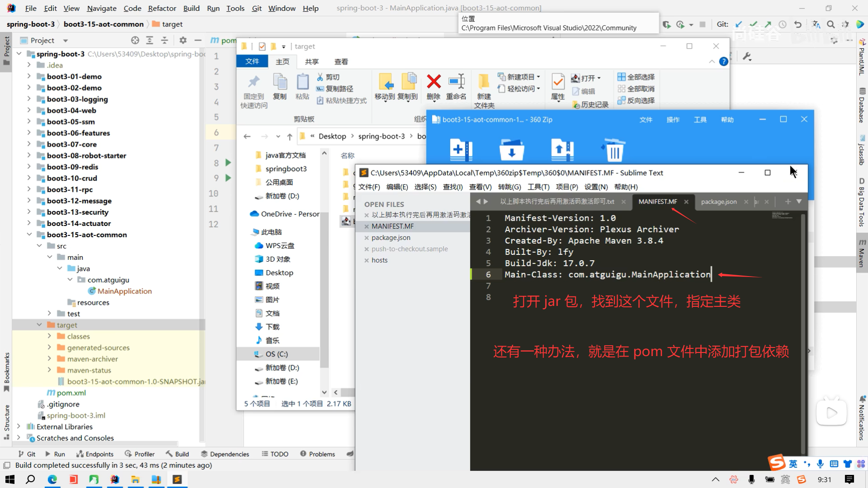
Task: Click the deselect all (全部取消) option
Action: (x=636, y=89)
